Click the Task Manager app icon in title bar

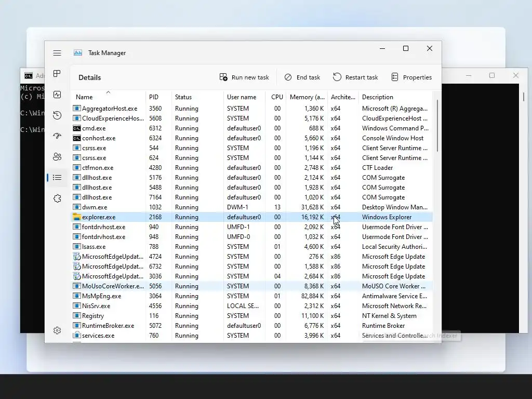(78, 52)
